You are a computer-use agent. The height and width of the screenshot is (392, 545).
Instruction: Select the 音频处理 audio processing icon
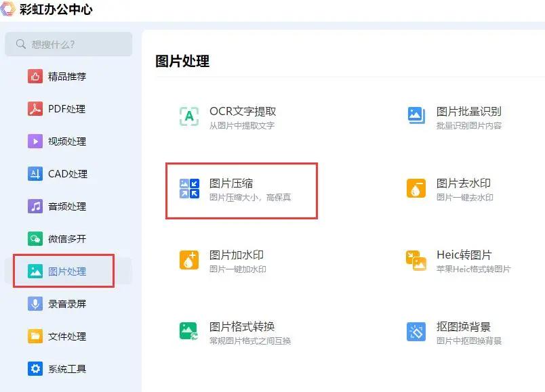(x=35, y=206)
